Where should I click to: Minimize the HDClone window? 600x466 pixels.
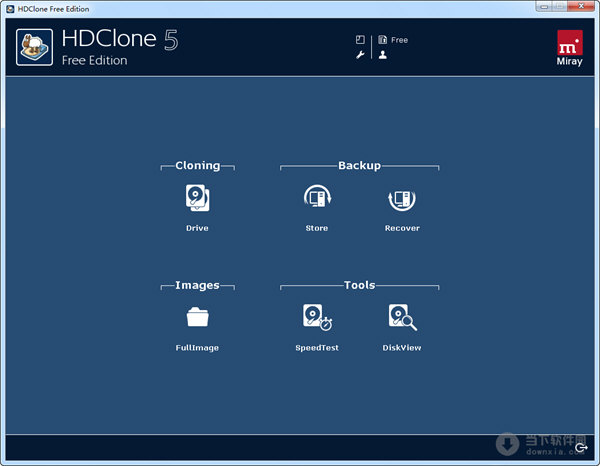click(544, 6)
